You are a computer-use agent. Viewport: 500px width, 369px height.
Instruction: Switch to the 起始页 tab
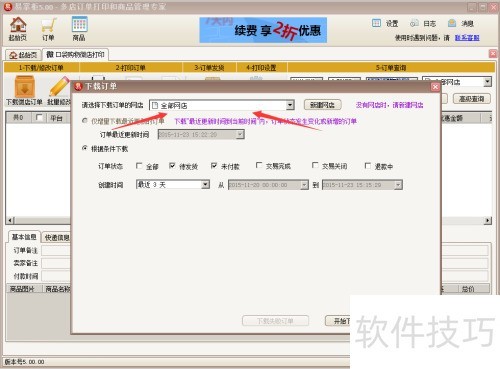pyautogui.click(x=23, y=55)
